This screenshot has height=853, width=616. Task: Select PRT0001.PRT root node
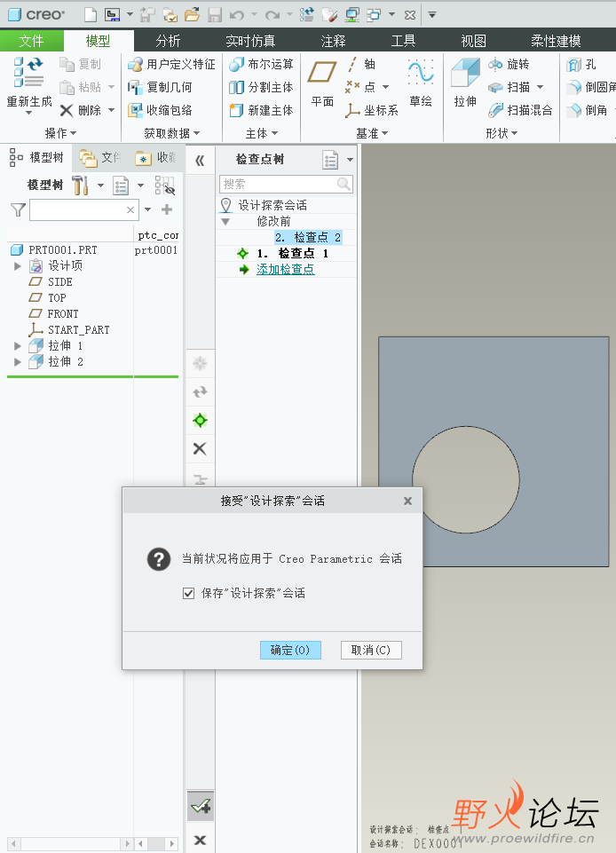[x=63, y=250]
